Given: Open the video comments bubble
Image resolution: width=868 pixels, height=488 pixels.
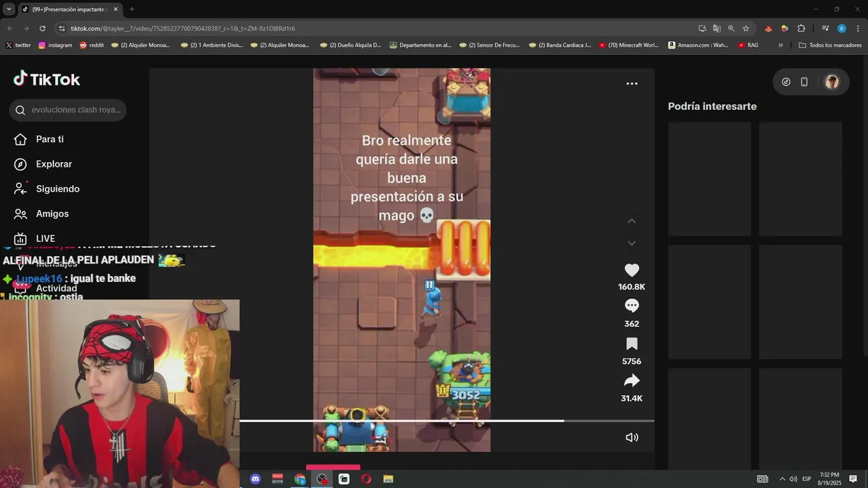Looking at the screenshot, I should tap(631, 306).
